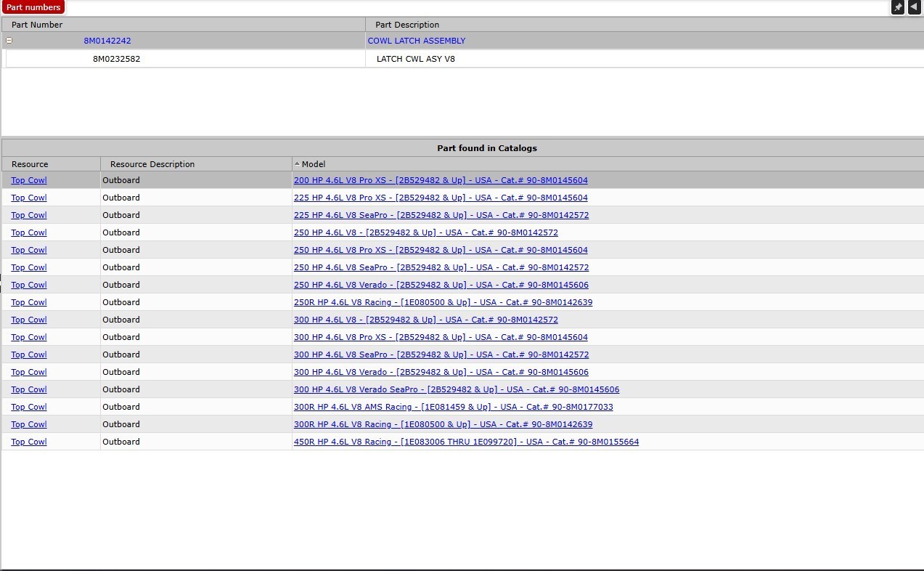The width and height of the screenshot is (924, 571).
Task: Sort by the Model column header
Action: tap(314, 164)
